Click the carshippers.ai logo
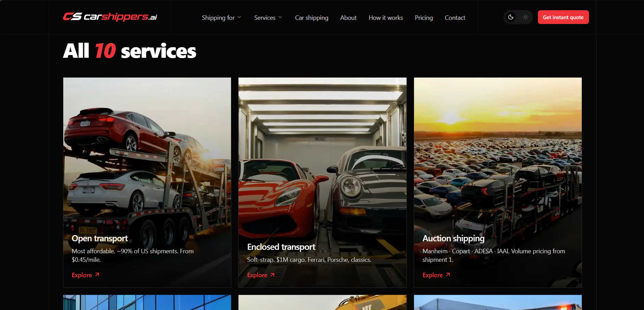This screenshot has height=310, width=644. pos(110,17)
